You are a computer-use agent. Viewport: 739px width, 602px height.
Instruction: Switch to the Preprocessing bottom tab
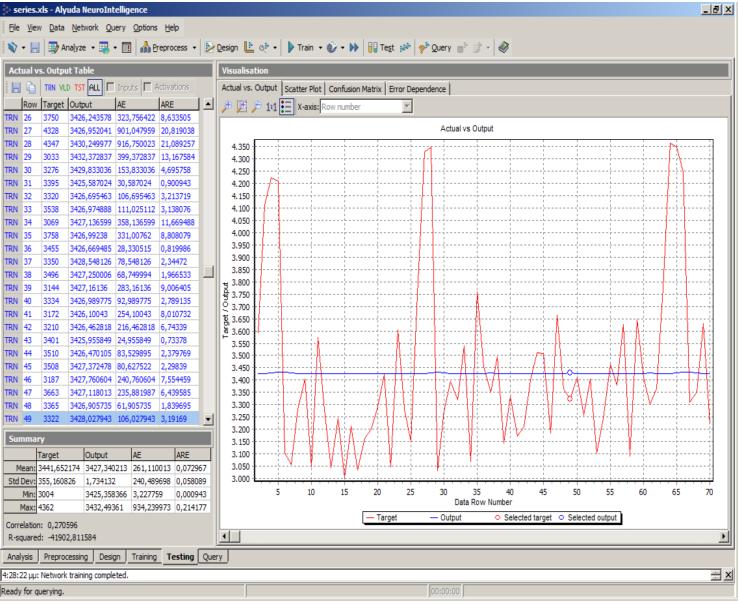[66, 557]
